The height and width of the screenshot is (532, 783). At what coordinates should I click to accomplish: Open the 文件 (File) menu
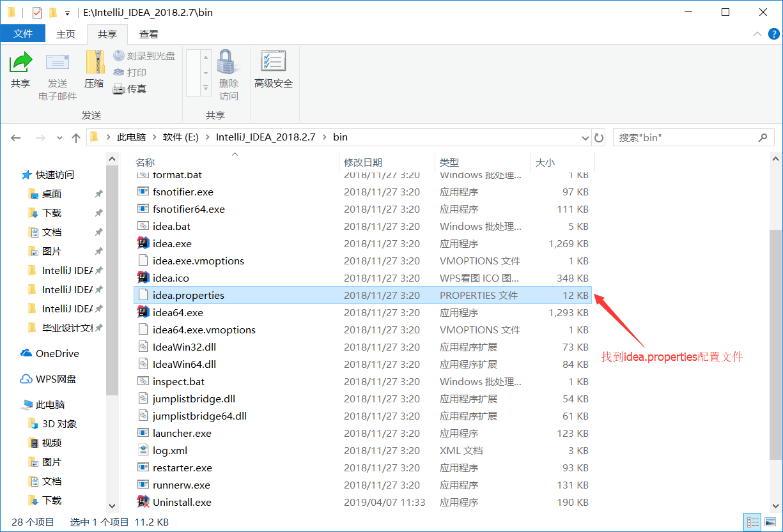tap(23, 33)
